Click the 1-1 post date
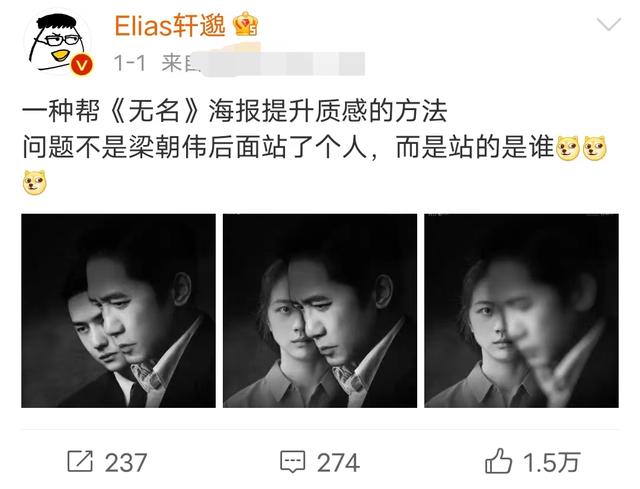The width and height of the screenshot is (640, 489). [x=130, y=63]
